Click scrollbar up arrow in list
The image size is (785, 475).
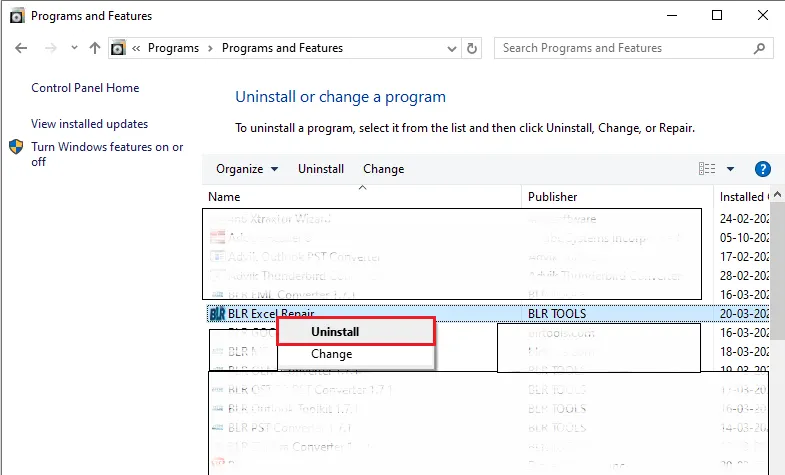(777, 194)
